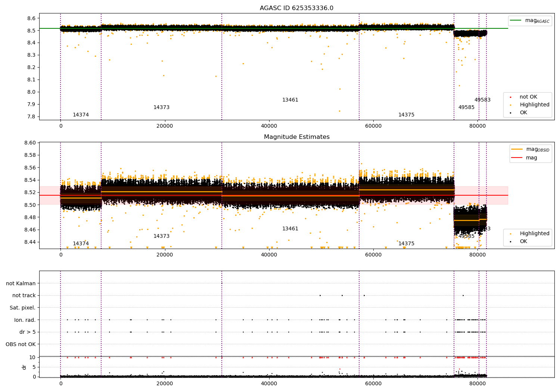The height and width of the screenshot is (392, 560).
Task: Click obsid label 49583 in the top plot
Action: 482,100
